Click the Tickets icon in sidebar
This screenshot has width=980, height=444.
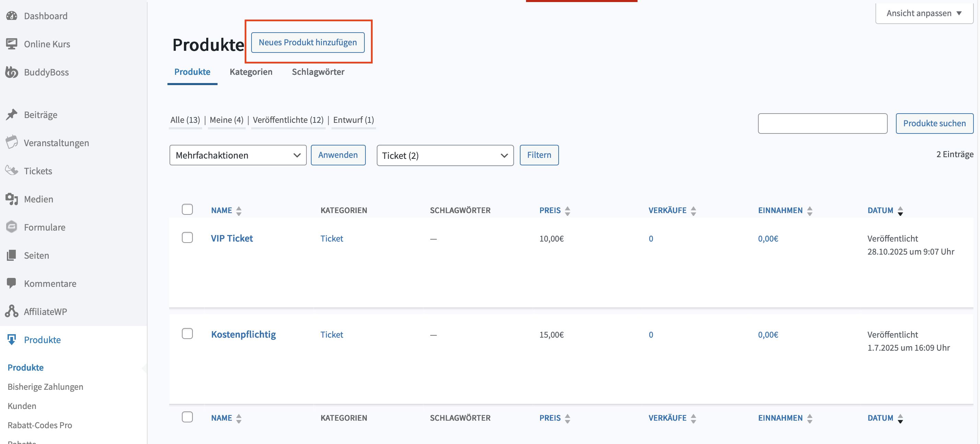[12, 171]
